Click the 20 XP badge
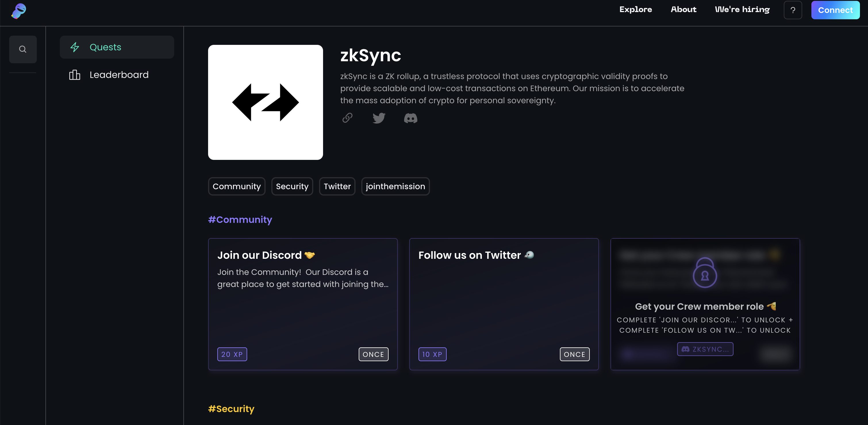The image size is (868, 425). 232,354
